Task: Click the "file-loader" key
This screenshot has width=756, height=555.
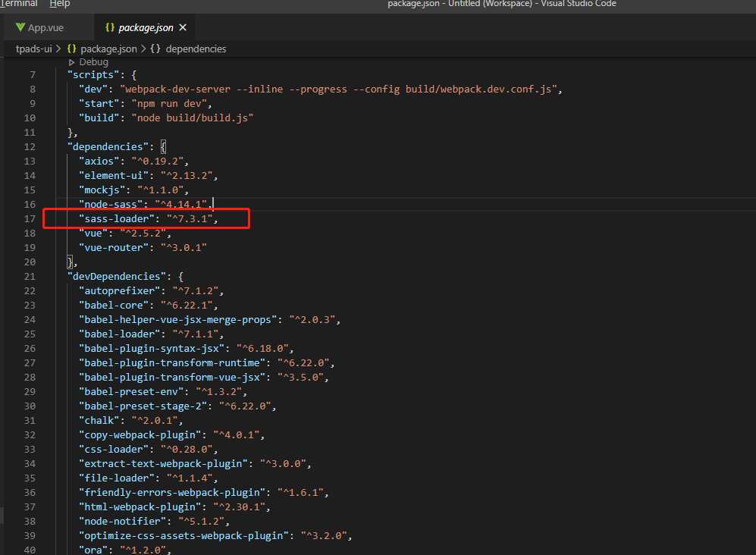Action: click(x=116, y=478)
